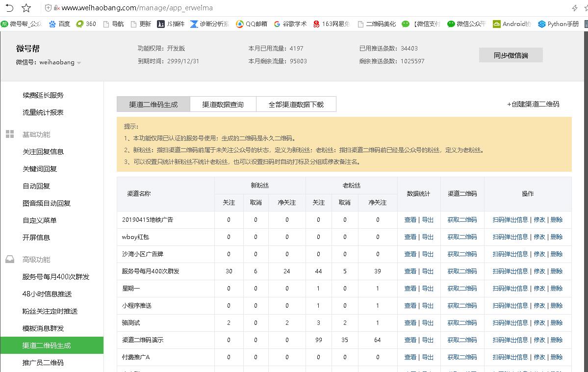This screenshot has width=588, height=372.
Task: Click 查看 for 骆测试 row
Action: [410, 323]
